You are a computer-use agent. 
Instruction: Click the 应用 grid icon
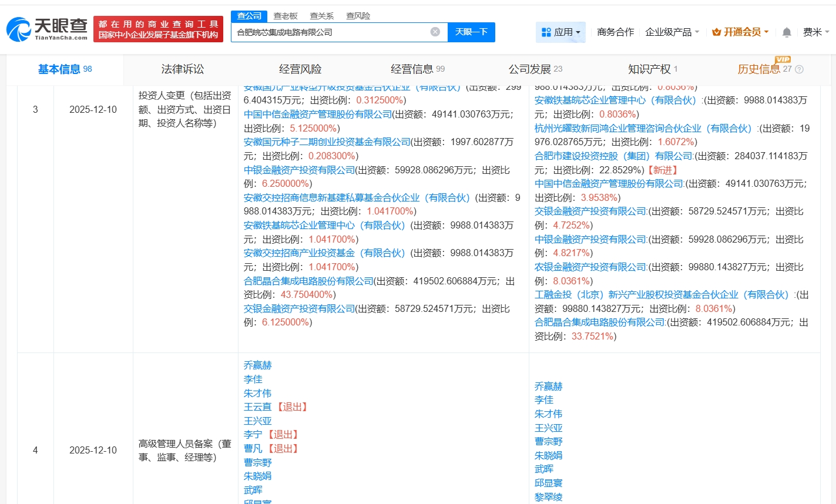click(546, 32)
